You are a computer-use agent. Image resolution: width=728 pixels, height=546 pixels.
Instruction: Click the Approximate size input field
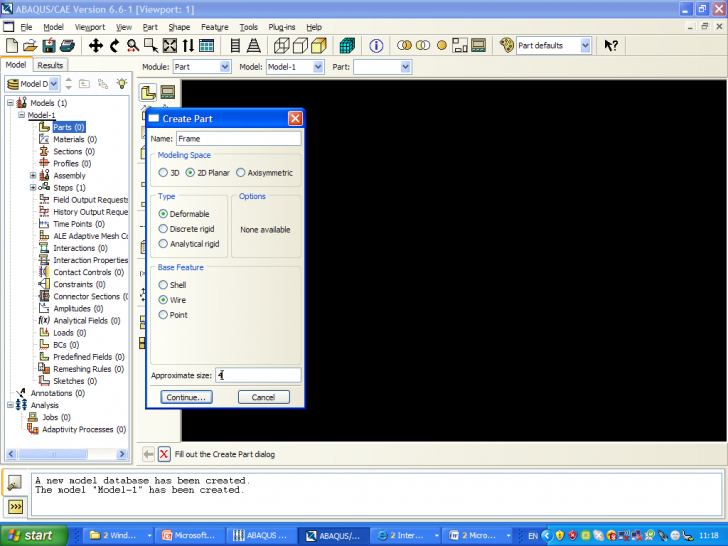pyautogui.click(x=258, y=375)
